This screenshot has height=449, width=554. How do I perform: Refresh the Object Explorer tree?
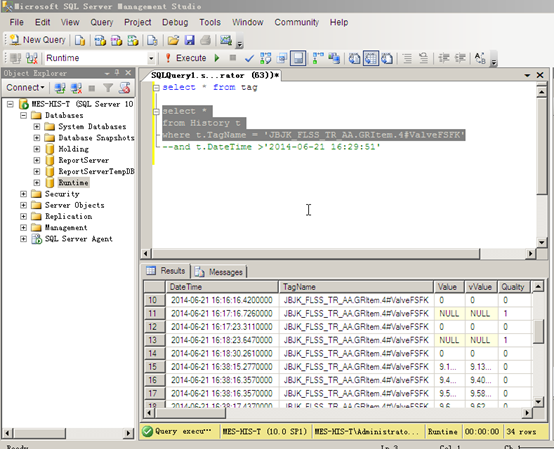click(124, 88)
